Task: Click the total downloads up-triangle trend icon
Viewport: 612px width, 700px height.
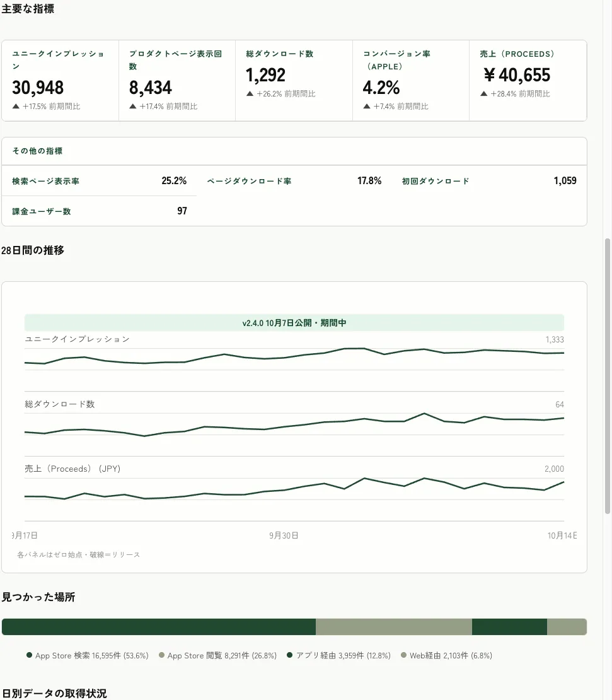Action: (250, 94)
